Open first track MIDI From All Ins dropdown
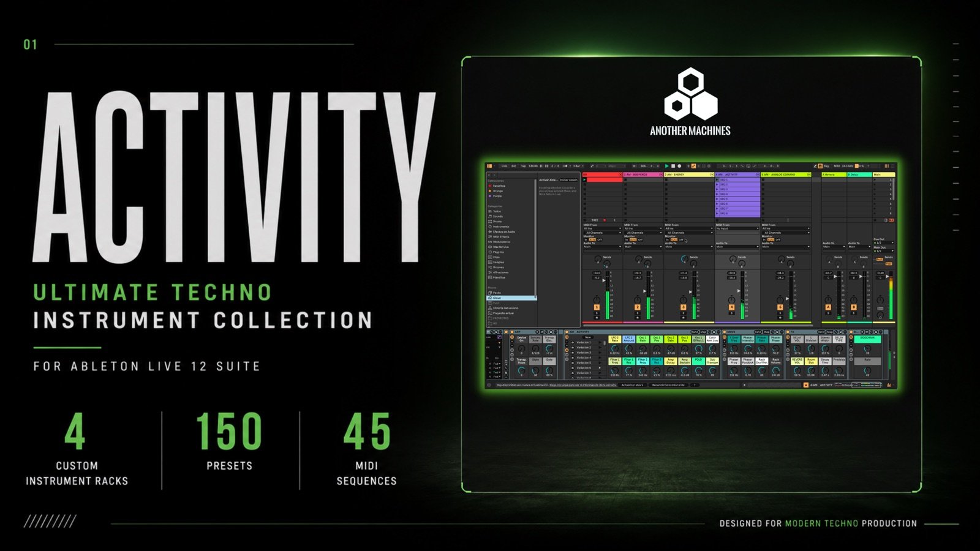 coord(602,228)
